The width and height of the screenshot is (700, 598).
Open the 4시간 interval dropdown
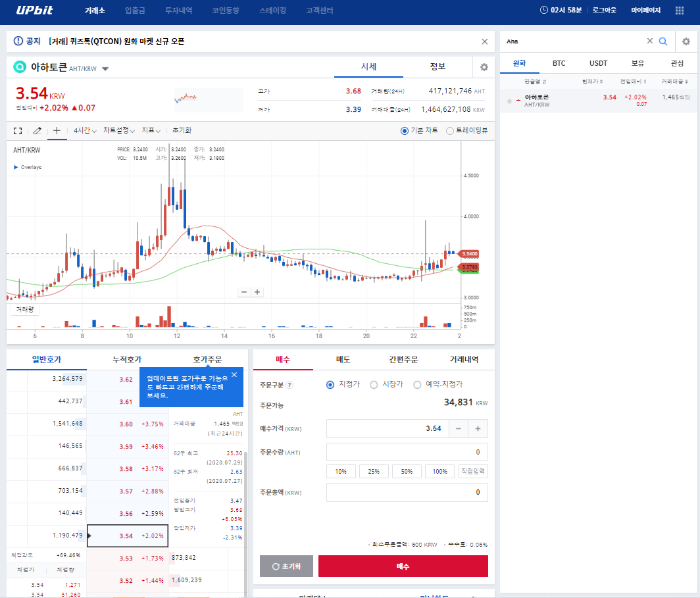(85, 130)
